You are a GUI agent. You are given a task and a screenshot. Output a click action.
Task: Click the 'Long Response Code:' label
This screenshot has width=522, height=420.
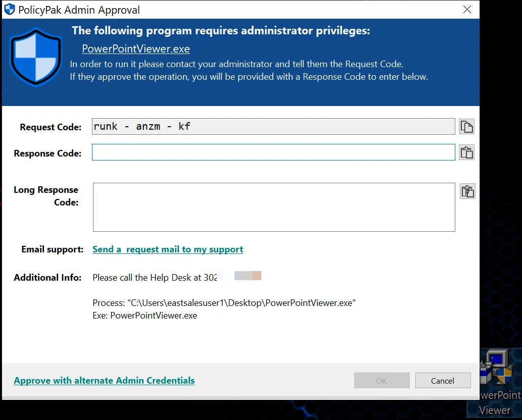point(46,196)
